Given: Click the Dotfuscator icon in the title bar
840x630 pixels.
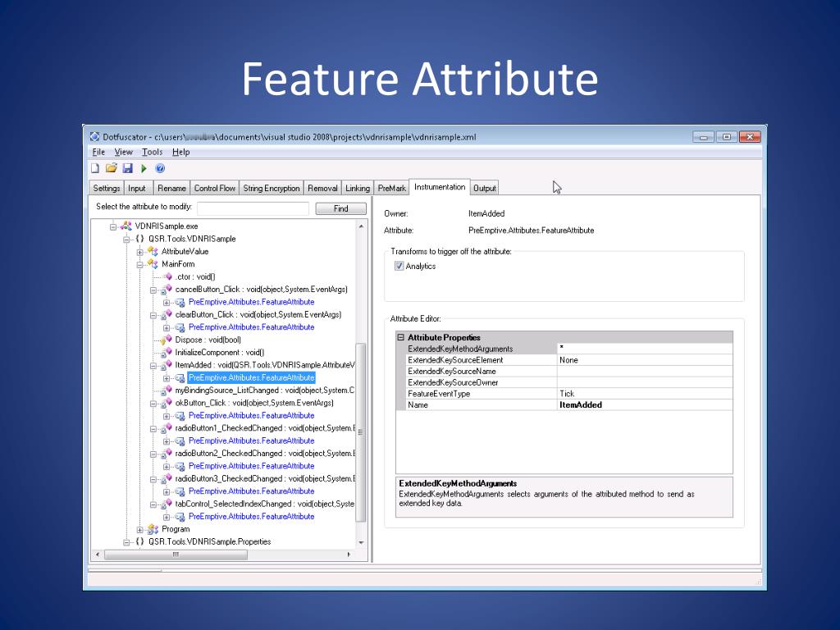Looking at the screenshot, I should coord(95,137).
